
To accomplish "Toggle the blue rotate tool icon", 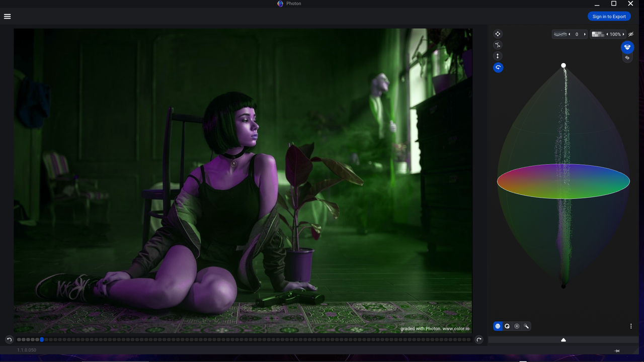I will point(498,67).
